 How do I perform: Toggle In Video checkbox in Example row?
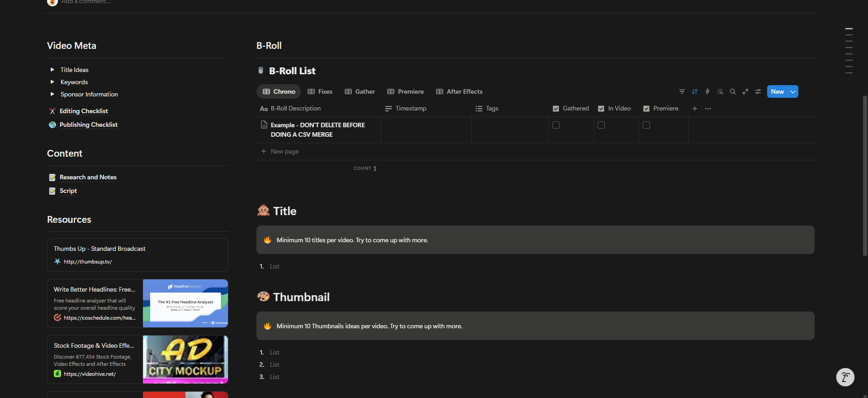point(601,125)
